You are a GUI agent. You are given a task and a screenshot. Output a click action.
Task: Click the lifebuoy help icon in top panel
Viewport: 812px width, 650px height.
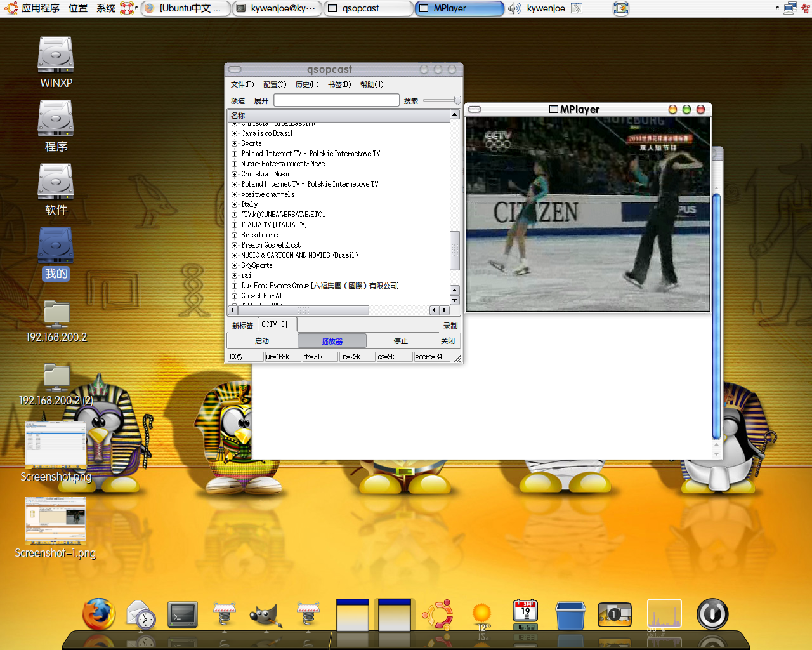coord(127,8)
